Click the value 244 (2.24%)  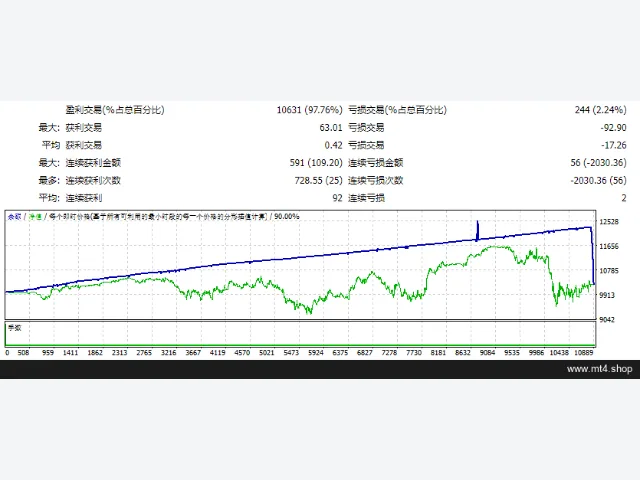600,110
